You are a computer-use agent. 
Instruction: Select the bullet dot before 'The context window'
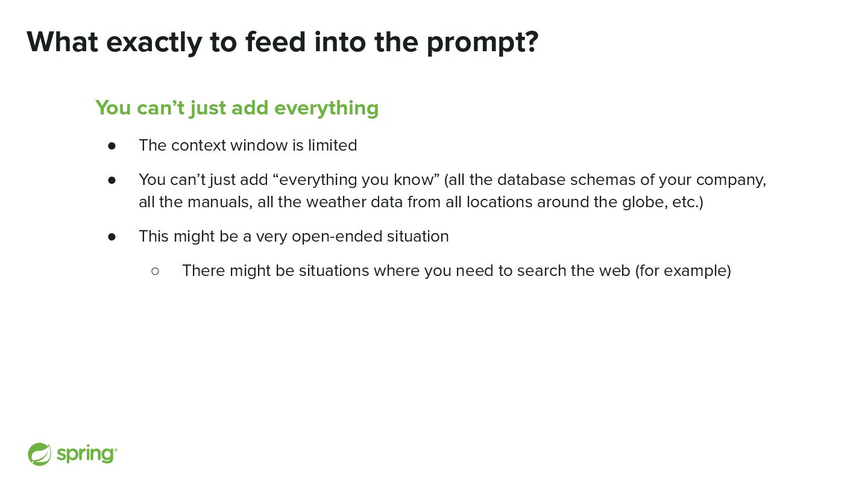pos(112,146)
